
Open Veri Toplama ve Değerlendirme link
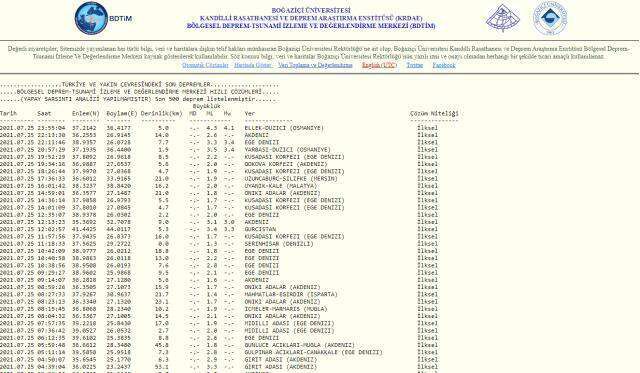[315, 65]
